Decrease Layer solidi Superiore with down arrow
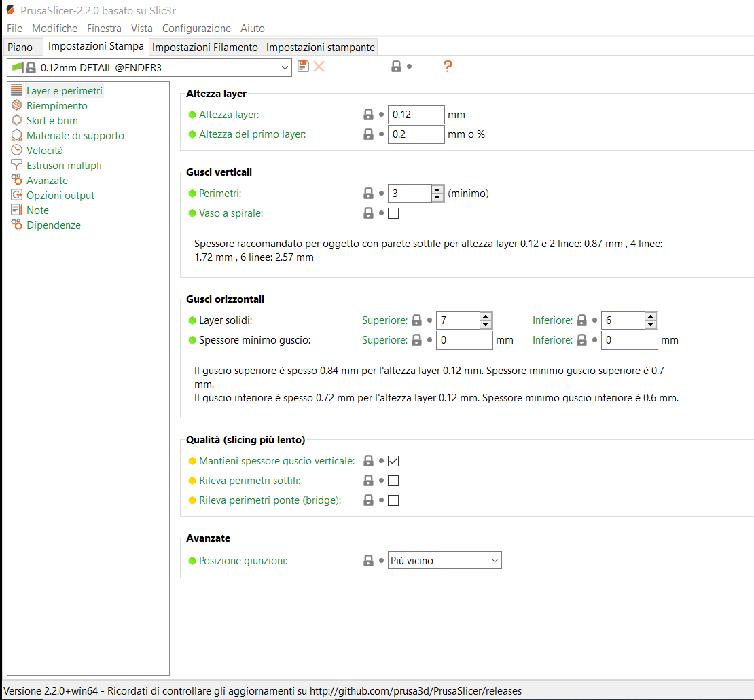Screen dimensions: 754x700 (486, 325)
